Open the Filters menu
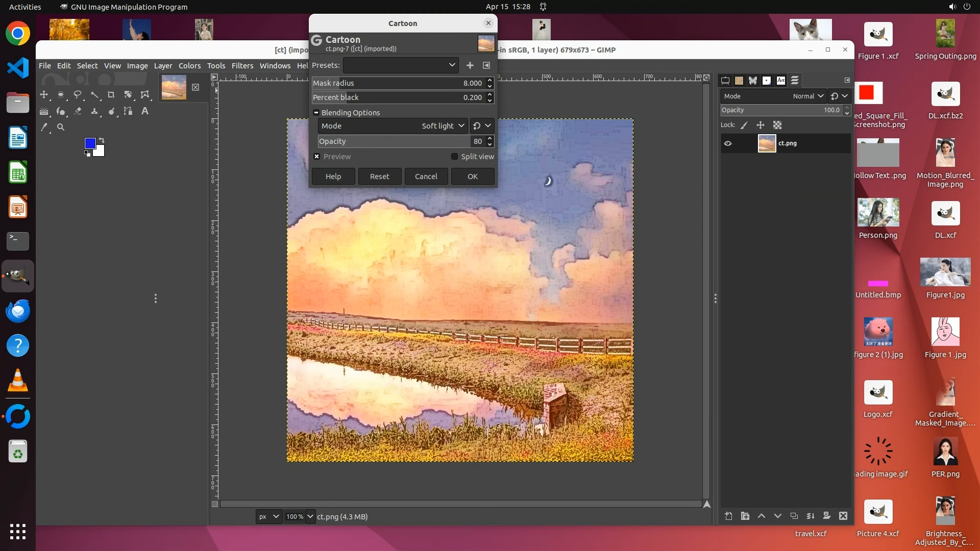 (x=242, y=66)
